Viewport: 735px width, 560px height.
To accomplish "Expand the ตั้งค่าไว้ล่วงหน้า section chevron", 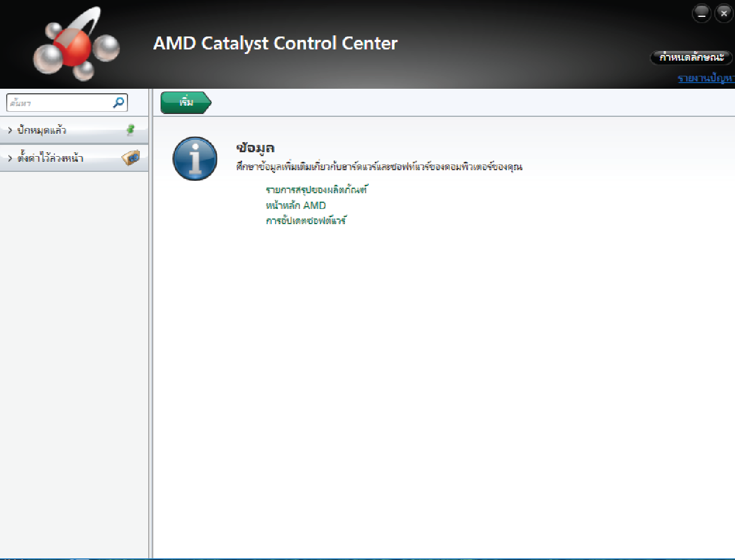I will click(x=10, y=158).
